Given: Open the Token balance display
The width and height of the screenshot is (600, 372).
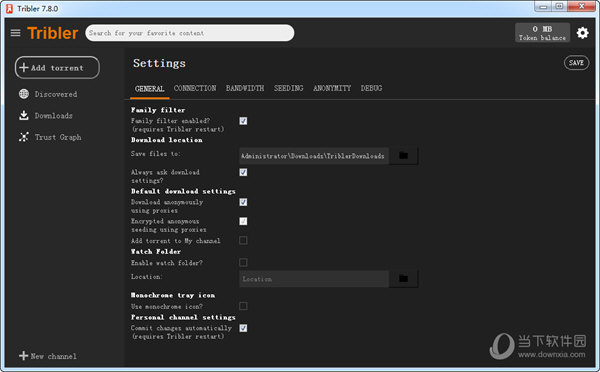Looking at the screenshot, I should click(x=542, y=33).
